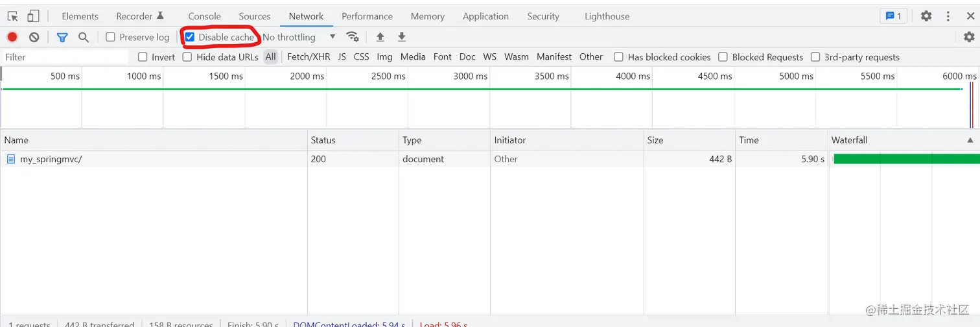980x327 pixels.
Task: Switch to the Elements tab
Action: pyautogui.click(x=80, y=16)
